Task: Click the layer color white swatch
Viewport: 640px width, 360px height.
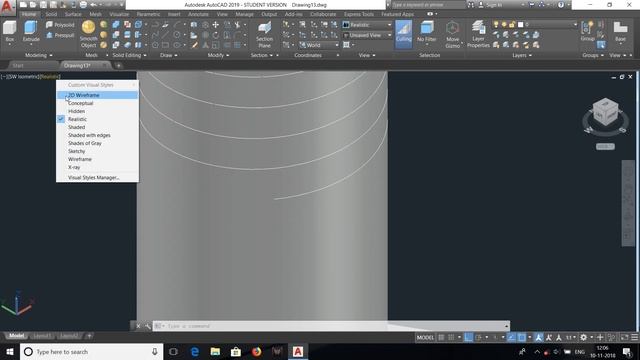Action: click(x=520, y=25)
